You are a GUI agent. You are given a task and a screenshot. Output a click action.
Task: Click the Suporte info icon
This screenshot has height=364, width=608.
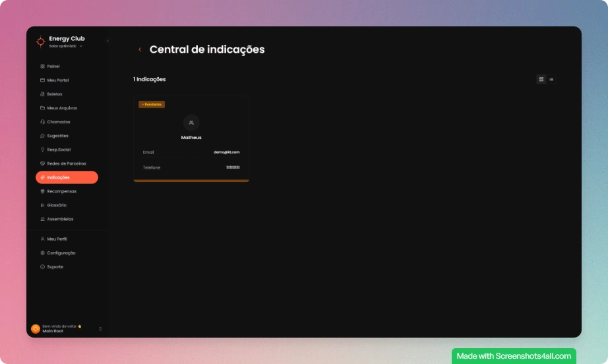tap(42, 266)
